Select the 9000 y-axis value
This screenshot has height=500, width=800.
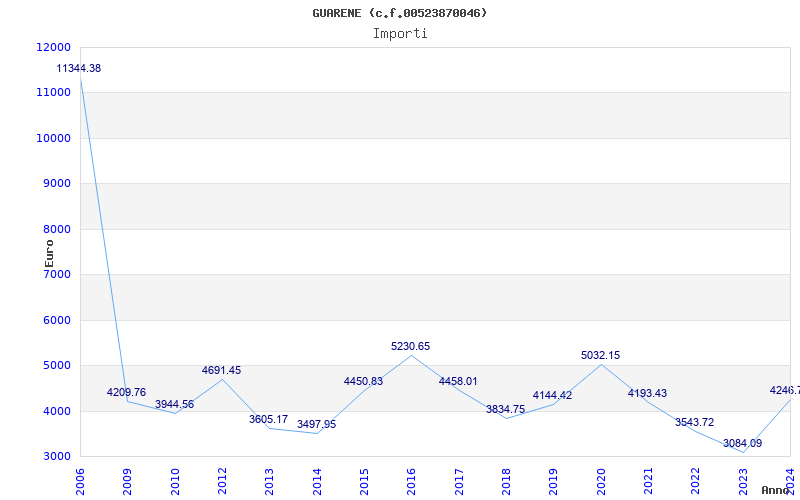[x=57, y=184]
